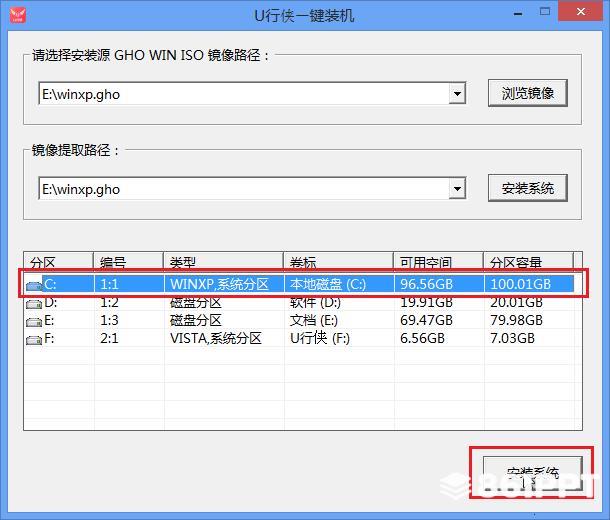
Task: Click partition number 1:1
Action: pyautogui.click(x=109, y=284)
